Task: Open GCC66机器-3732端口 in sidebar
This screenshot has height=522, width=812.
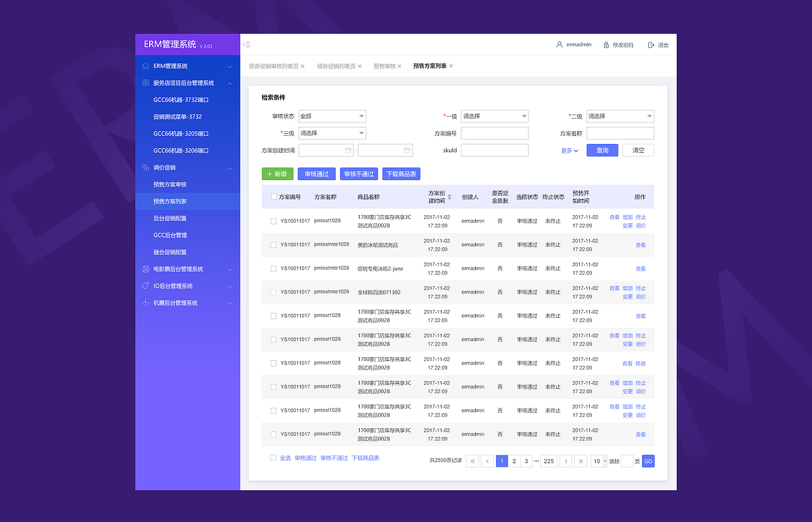Action: [x=181, y=100]
